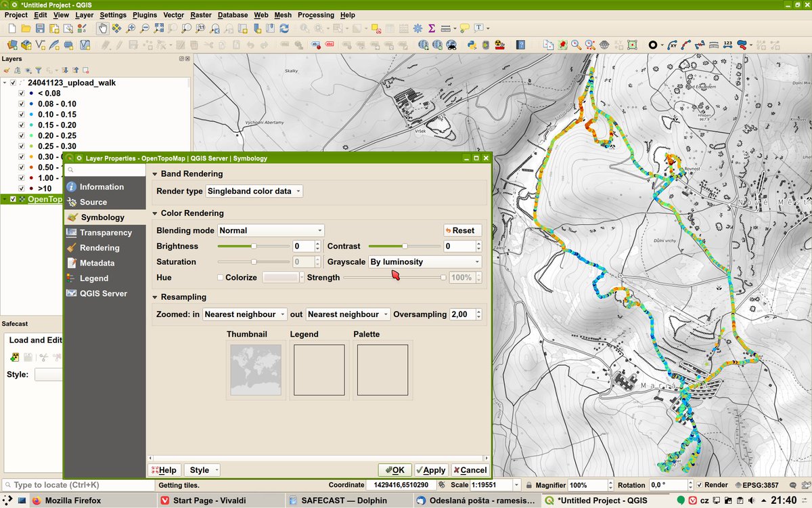The height and width of the screenshot is (508, 812).
Task: Switch to the Metadata tab
Action: click(x=105, y=263)
